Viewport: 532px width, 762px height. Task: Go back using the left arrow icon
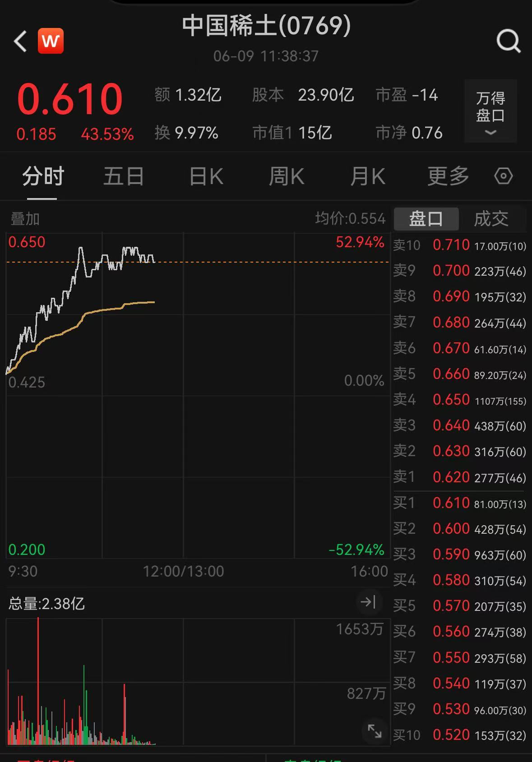[20, 42]
